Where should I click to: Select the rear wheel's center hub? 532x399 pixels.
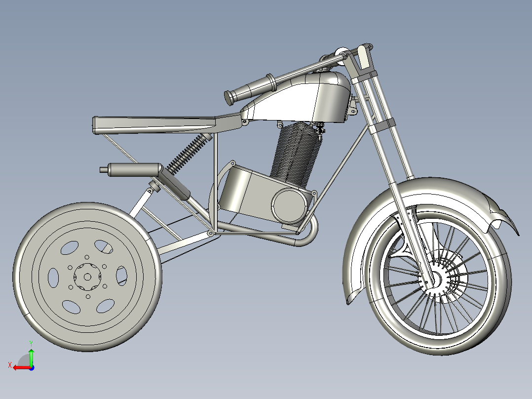point(87,277)
